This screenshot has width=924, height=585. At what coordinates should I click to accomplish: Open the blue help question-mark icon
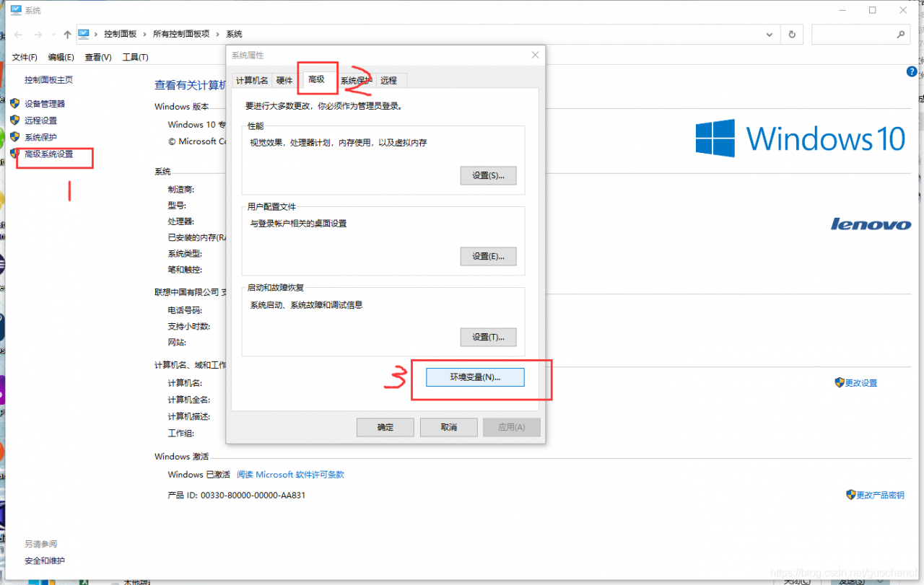[x=911, y=72]
